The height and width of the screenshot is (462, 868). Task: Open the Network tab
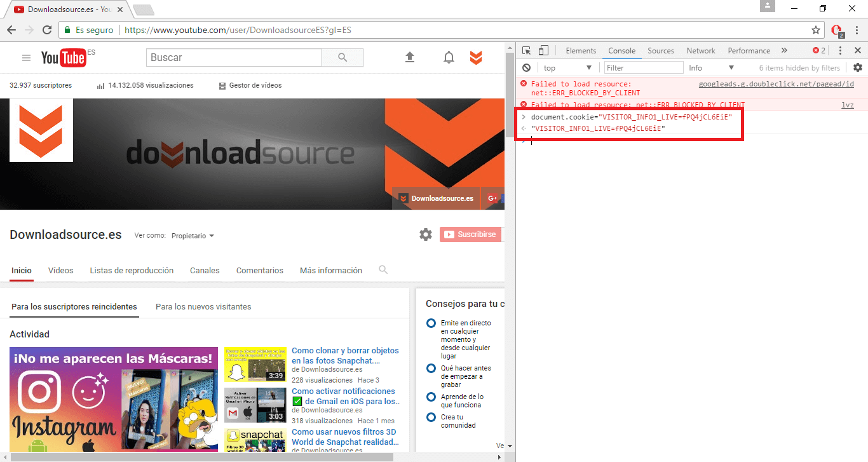click(701, 51)
